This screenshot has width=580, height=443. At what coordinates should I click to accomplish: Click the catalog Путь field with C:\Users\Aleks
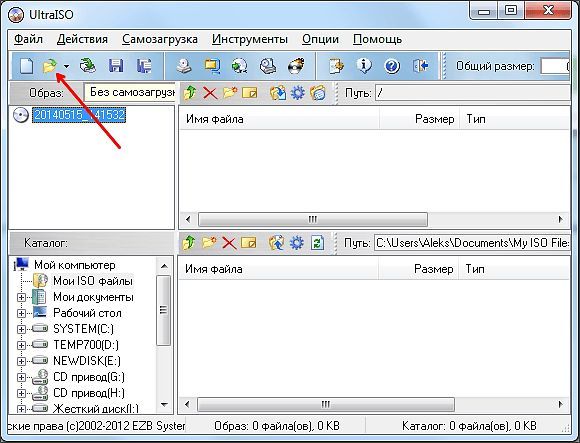[472, 243]
